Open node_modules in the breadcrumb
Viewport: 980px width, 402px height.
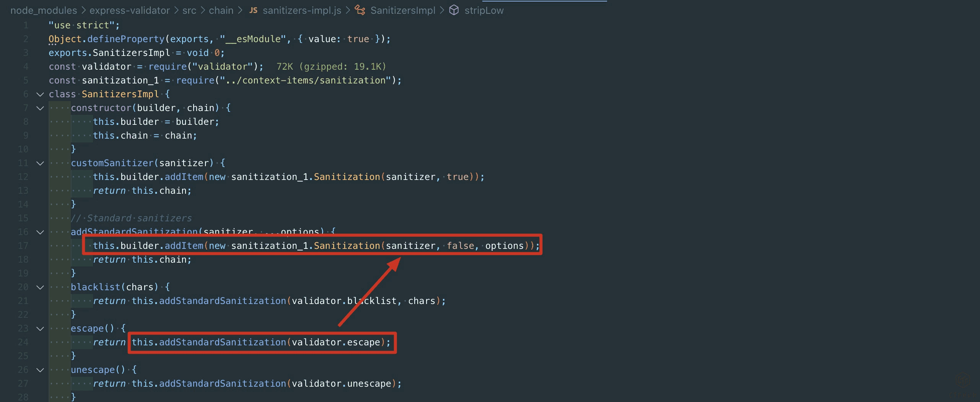[x=44, y=10]
